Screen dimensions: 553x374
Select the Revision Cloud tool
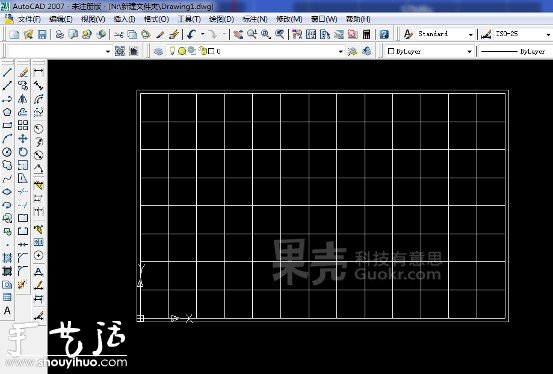(x=7, y=165)
